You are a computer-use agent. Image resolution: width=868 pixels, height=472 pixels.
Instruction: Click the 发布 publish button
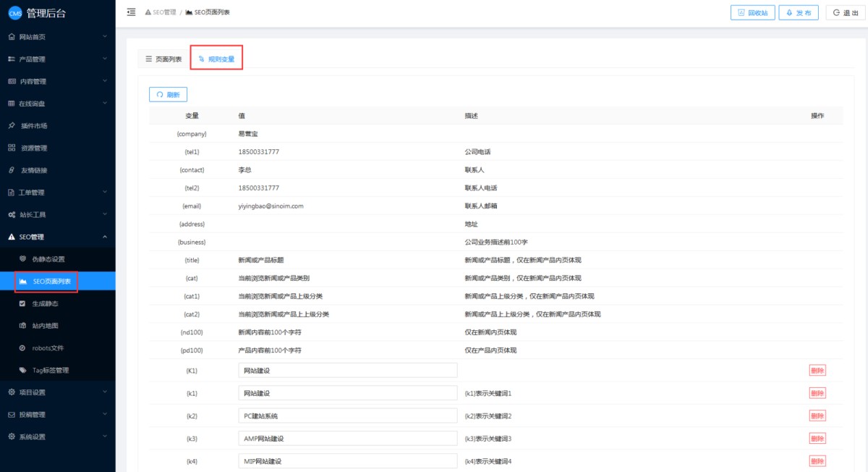(x=799, y=13)
